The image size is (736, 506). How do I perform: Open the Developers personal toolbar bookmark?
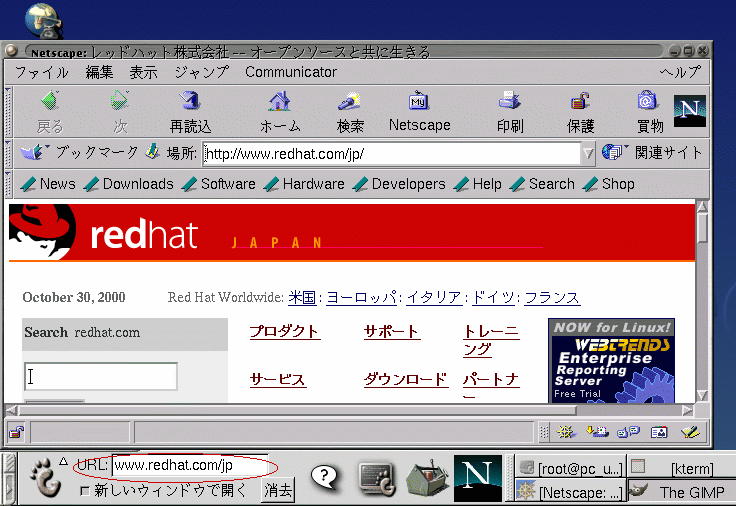[399, 184]
